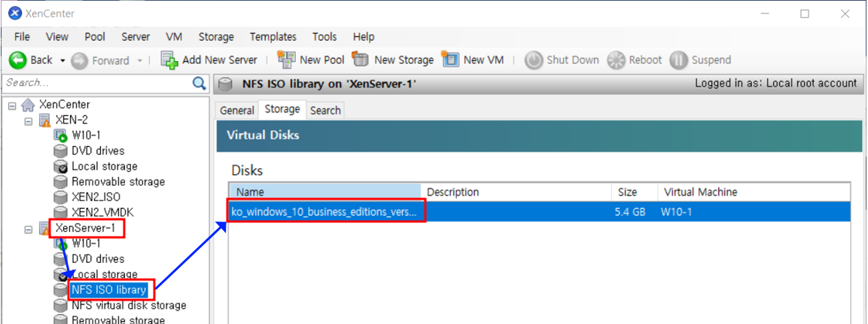Open the Pool menu
868x324 pixels.
pos(95,37)
